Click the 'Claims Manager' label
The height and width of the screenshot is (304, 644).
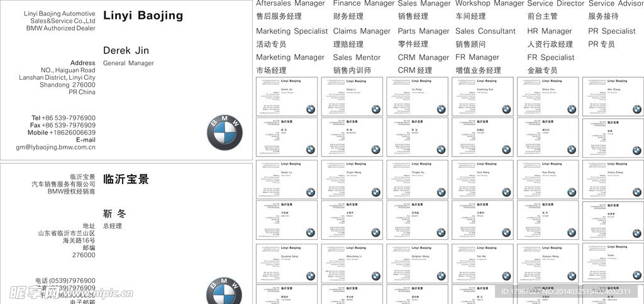point(362,31)
